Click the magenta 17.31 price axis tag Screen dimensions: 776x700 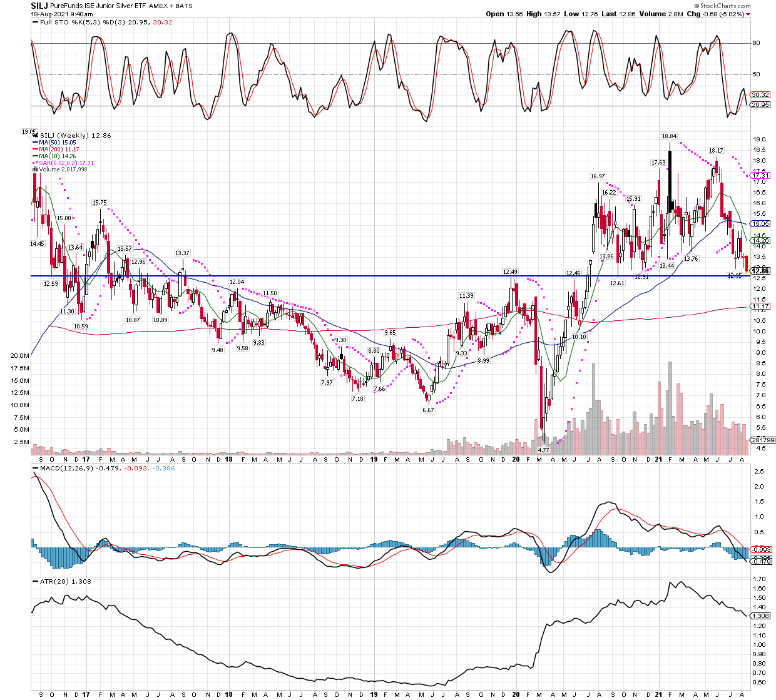760,176
